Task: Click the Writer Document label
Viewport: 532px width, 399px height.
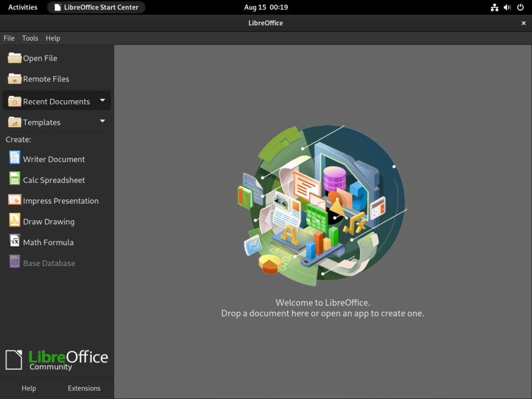Action: tap(54, 159)
